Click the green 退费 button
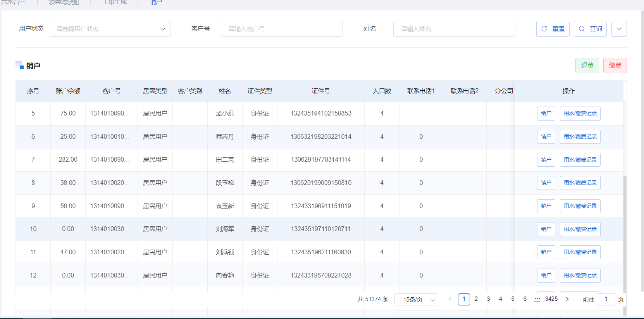Screen dimensions: 644x319 (587, 66)
